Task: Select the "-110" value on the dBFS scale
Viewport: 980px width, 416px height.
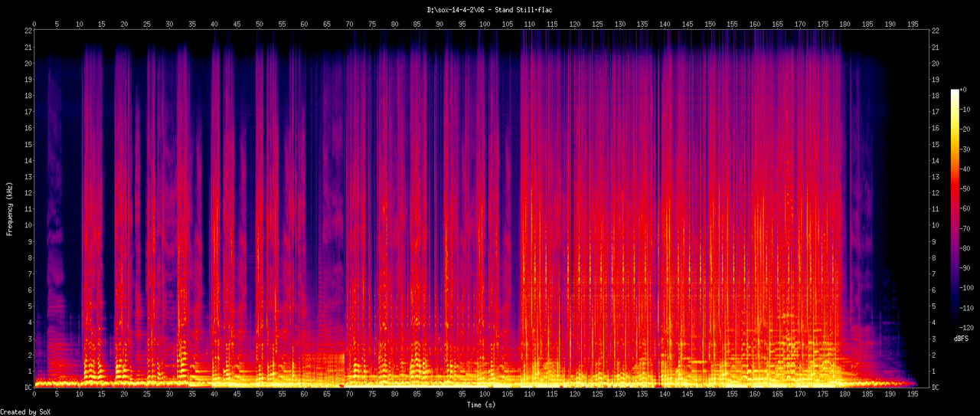Action: (969, 307)
